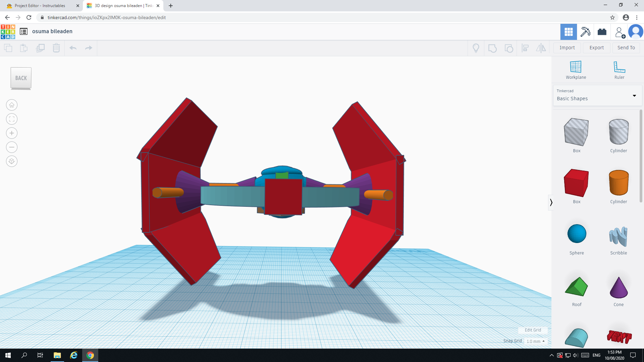Select the Scribble shape
This screenshot has width=644, height=362.
point(618,236)
